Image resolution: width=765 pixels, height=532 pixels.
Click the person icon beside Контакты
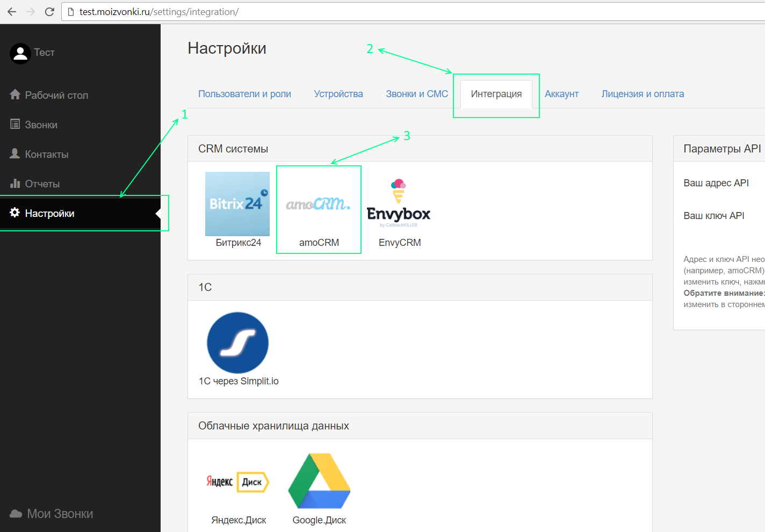tap(15, 154)
